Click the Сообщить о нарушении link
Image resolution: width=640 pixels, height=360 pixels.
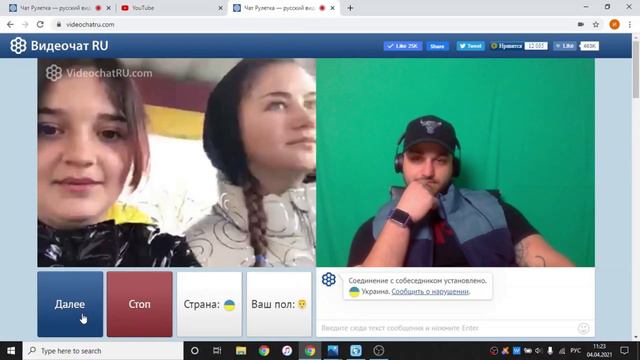(x=430, y=291)
